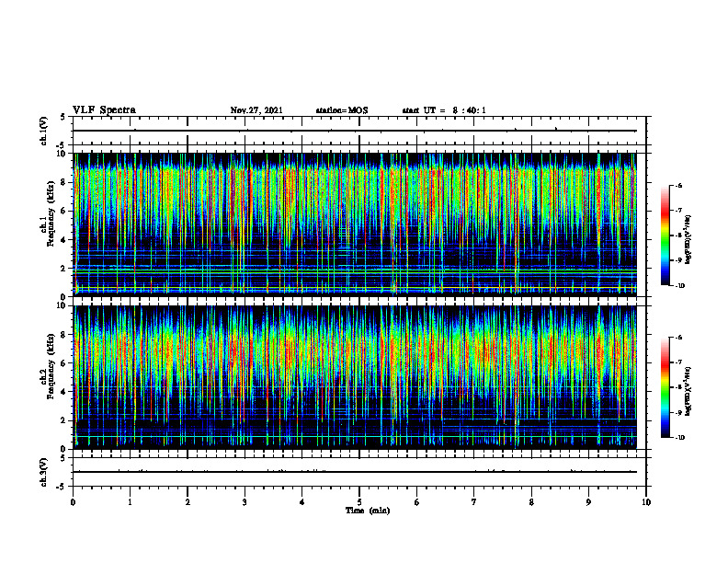Screen dimensions: 728x563
Task: Click the ch.1 frequency tick label '2'
Action: click(x=63, y=269)
